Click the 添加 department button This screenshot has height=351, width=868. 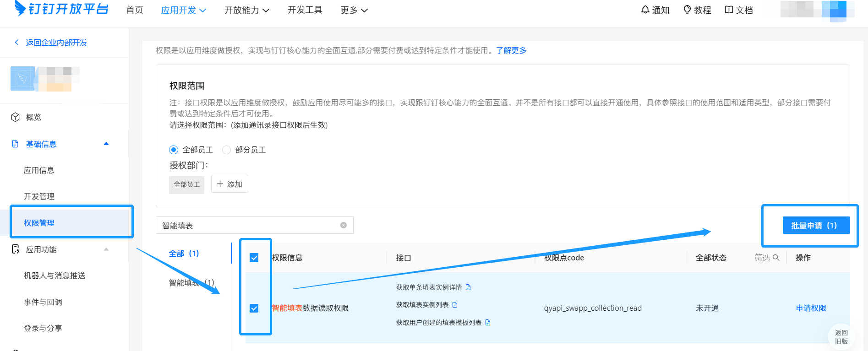click(229, 184)
